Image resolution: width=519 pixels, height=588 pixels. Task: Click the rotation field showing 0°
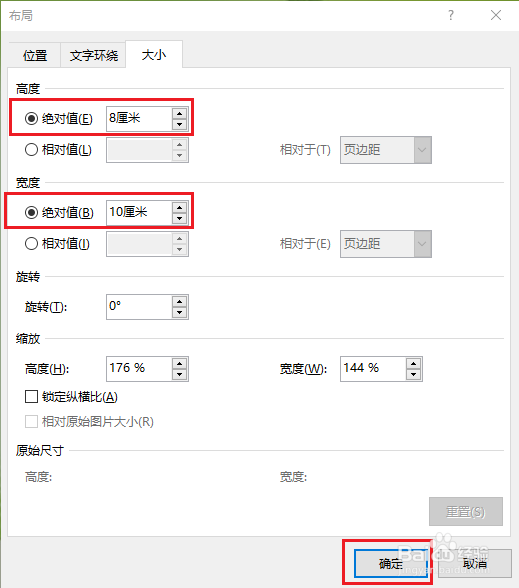[139, 307]
